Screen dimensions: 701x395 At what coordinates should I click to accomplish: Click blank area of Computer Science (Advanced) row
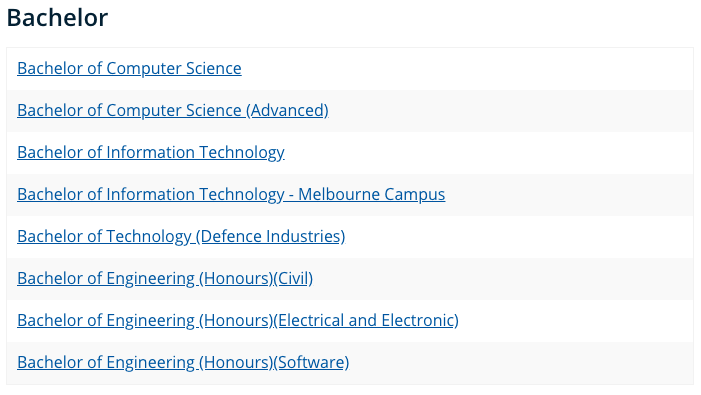(510, 111)
